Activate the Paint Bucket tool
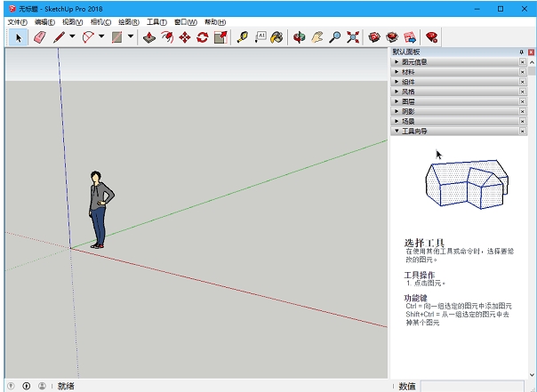Viewport: 537px width, 392px height. tap(277, 37)
